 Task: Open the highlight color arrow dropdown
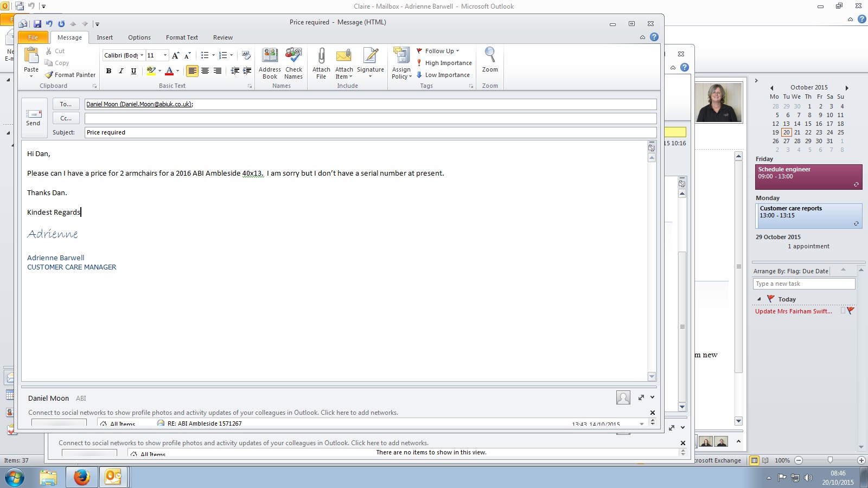pyautogui.click(x=159, y=71)
